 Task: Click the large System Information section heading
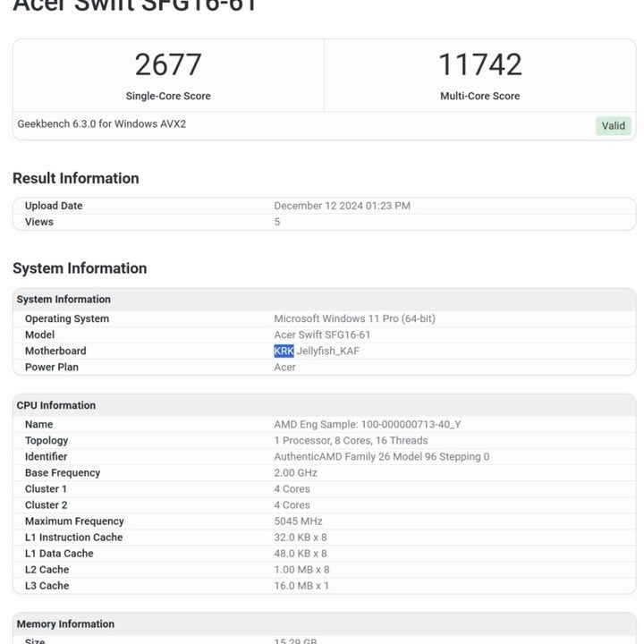click(x=80, y=268)
